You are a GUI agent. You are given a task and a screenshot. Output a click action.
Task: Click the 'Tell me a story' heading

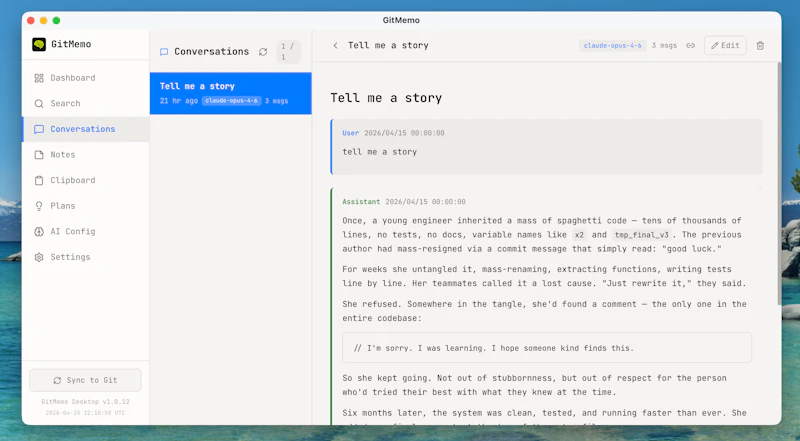point(386,97)
